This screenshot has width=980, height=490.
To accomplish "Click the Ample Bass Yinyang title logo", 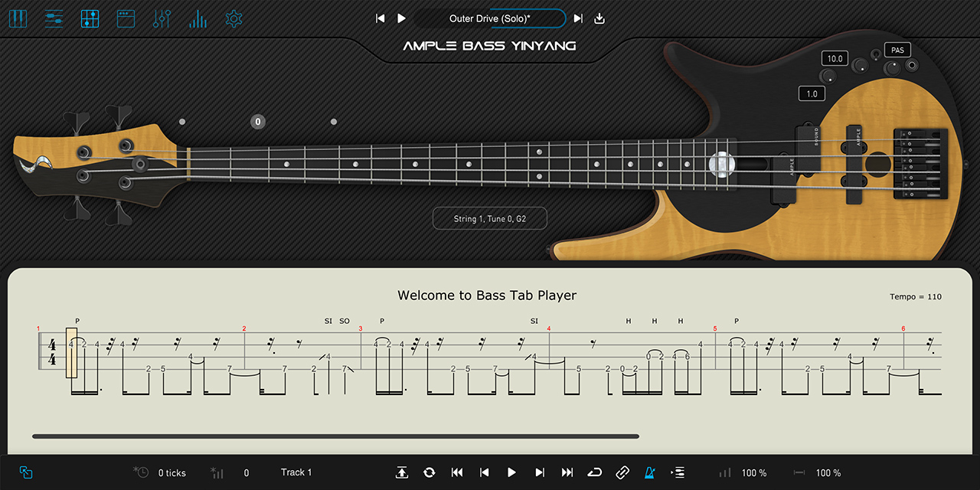I will pyautogui.click(x=490, y=46).
